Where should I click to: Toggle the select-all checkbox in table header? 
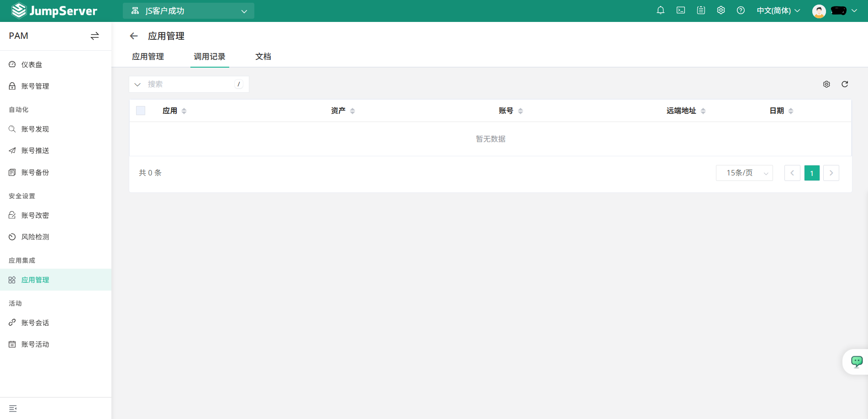141,110
